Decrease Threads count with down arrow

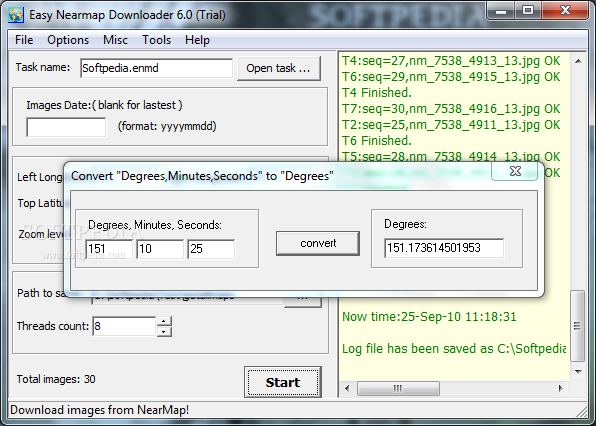pos(164,331)
